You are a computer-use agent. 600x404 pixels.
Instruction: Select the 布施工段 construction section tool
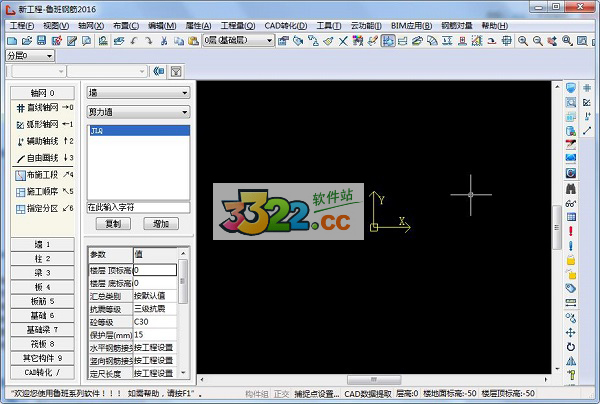[x=44, y=175]
